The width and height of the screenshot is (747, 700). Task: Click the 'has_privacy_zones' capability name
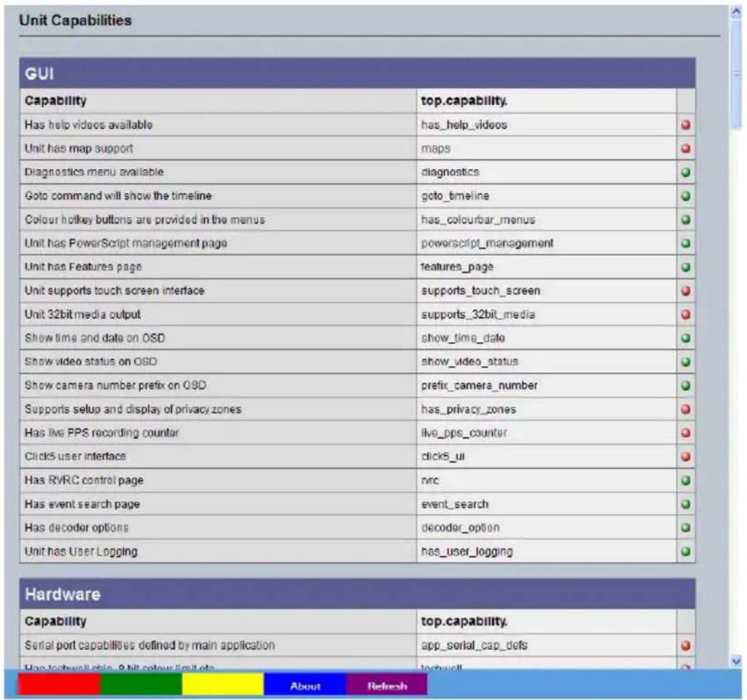click(468, 409)
